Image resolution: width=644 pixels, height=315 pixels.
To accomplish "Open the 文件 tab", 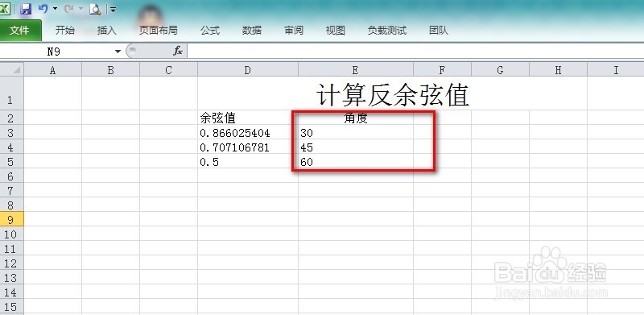I will click(20, 31).
